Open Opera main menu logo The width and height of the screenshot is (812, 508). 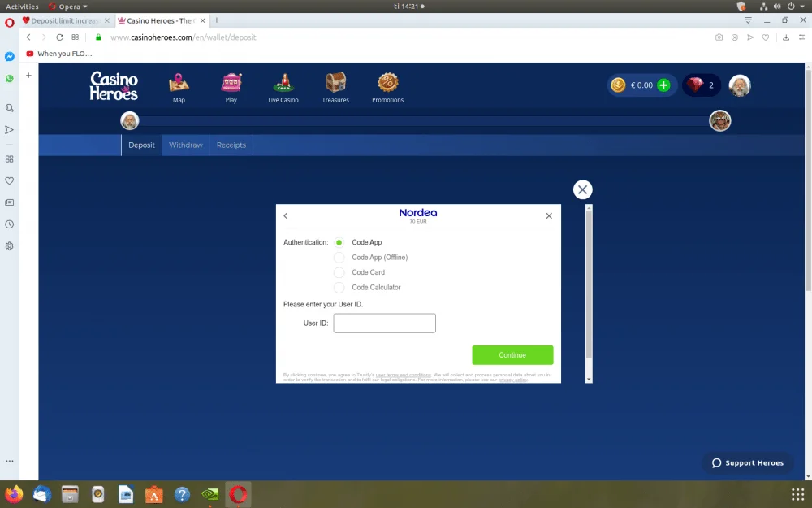point(9,22)
